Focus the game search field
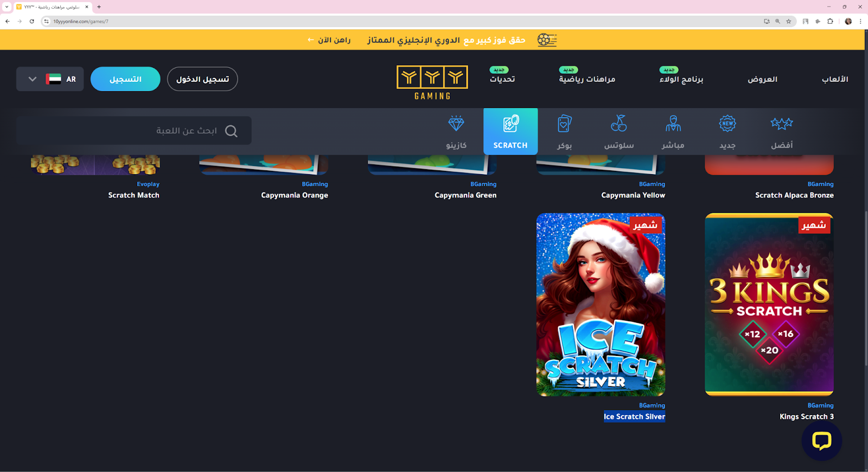Screen dimensions: 868x472 pyautogui.click(x=133, y=131)
